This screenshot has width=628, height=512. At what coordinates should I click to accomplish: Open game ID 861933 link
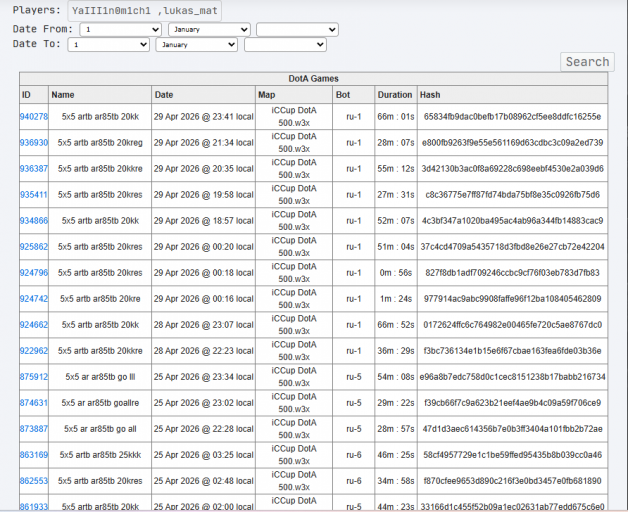coord(34,507)
